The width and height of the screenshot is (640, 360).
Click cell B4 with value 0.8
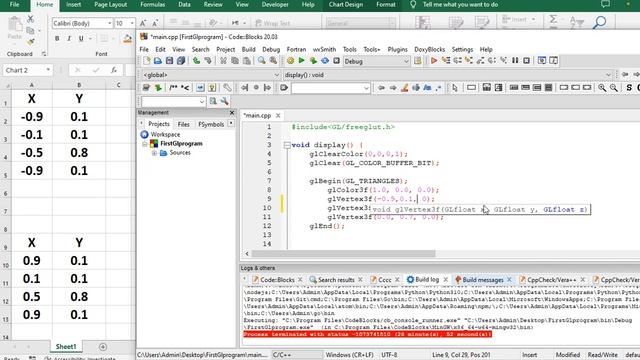pos(79,153)
